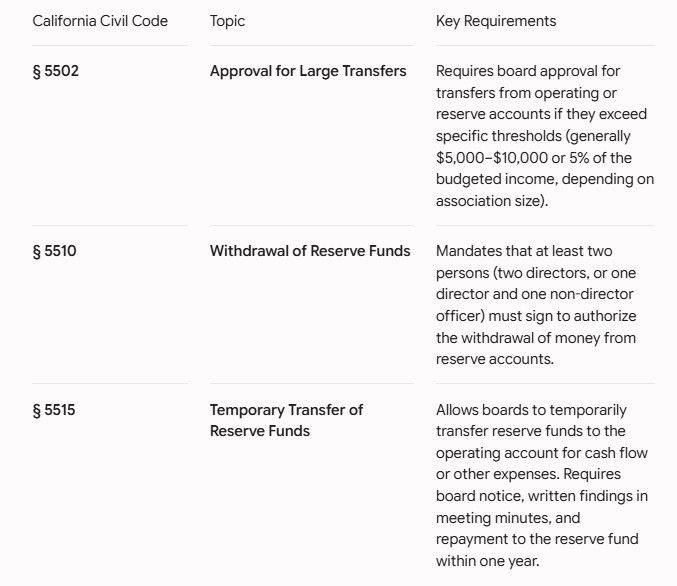Click the Approval for Large Transfers topic
Image resolution: width=677 pixels, height=586 pixels.
308,71
